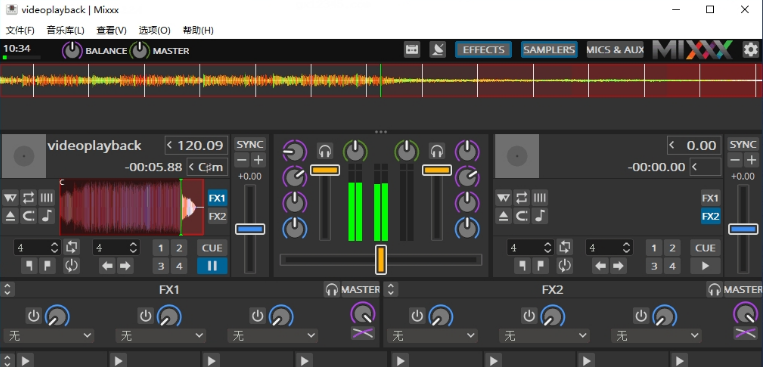Enable headphone routing for FX1 unit
Image resolution: width=764 pixels, height=367 pixels.
(x=331, y=290)
